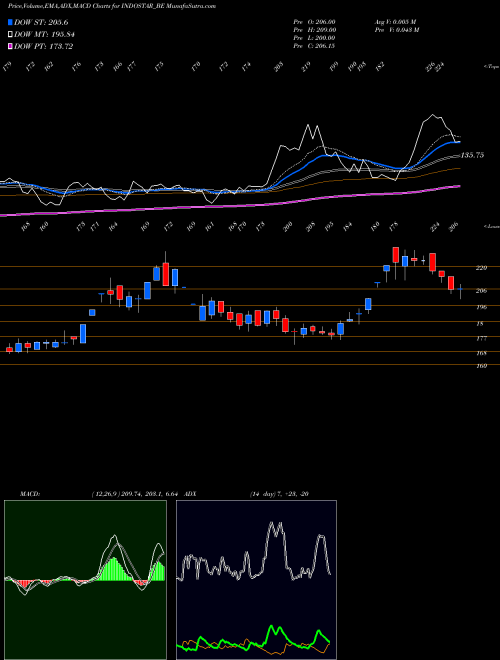
Task: Click the 169 price level label at bottom
Action: point(481,366)
